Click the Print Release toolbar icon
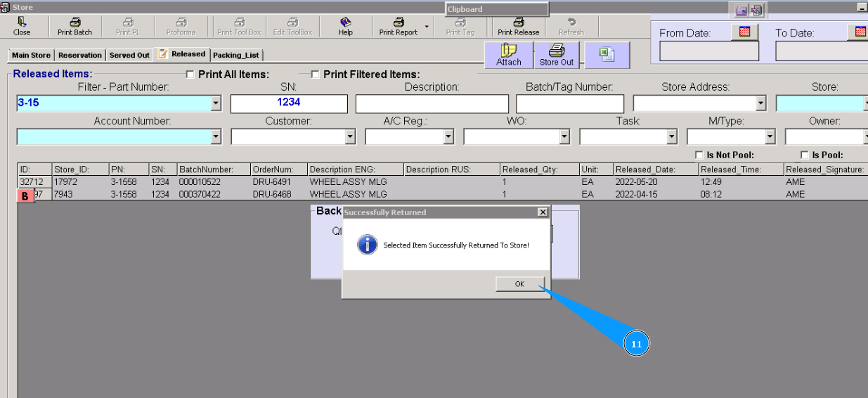Screen dimensions: 868x398 coord(519,27)
